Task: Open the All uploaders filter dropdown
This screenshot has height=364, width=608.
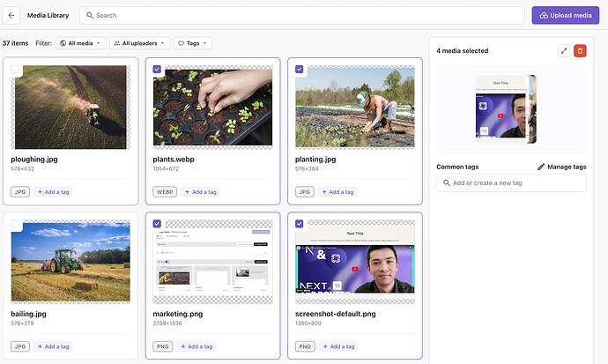Action: [x=139, y=43]
